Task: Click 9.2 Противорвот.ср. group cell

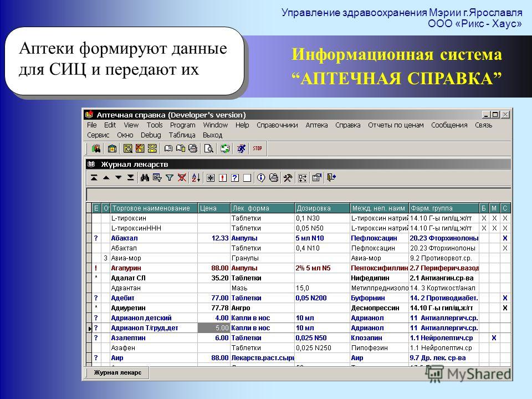Action: [x=444, y=258]
